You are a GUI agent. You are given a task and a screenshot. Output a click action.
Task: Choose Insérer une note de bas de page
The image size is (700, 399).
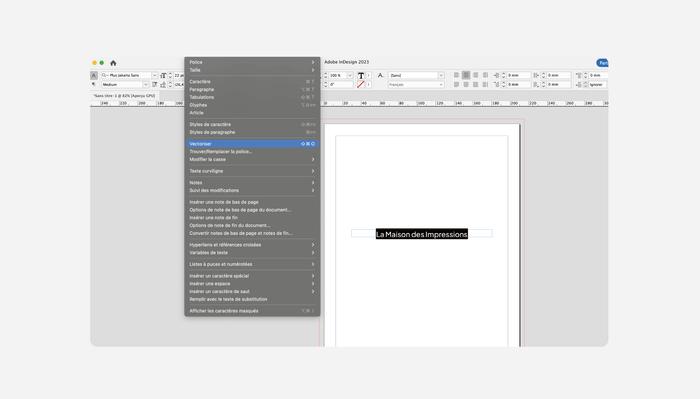coord(252,202)
